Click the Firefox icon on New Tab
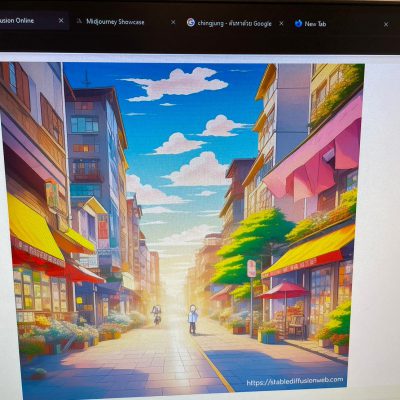Screen dimensions: 400x400 pos(298,23)
